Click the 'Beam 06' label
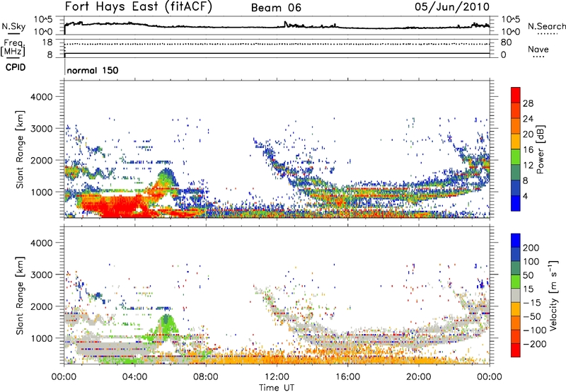This screenshot has width=566, height=392. coord(276,8)
